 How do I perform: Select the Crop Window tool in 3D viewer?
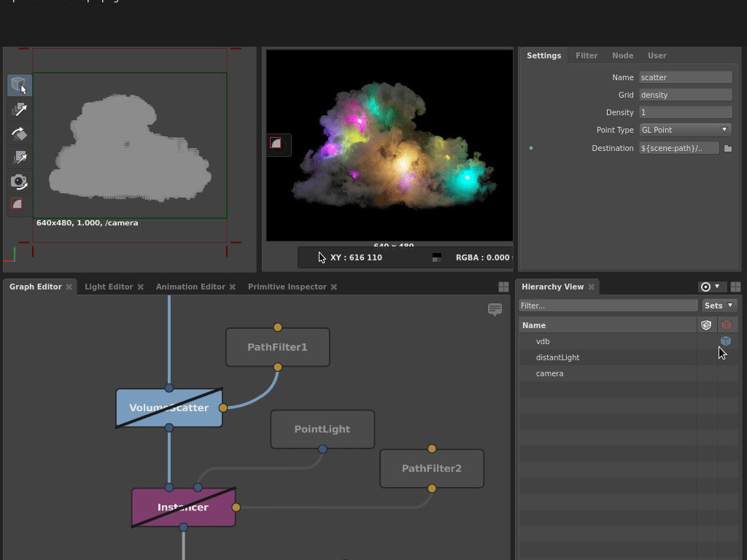17,204
